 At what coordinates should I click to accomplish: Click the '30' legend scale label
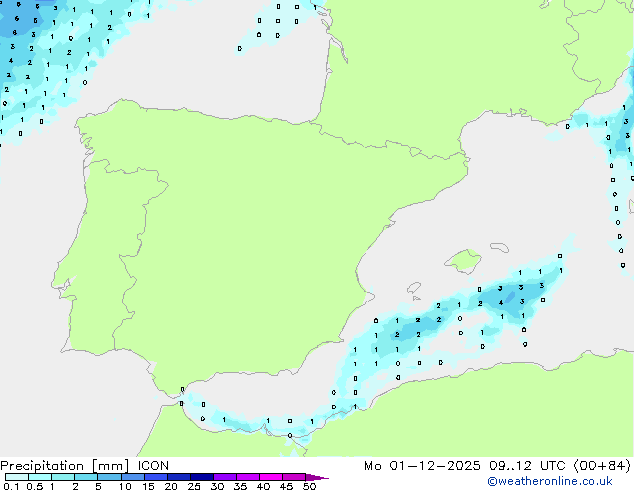pyautogui.click(x=217, y=486)
